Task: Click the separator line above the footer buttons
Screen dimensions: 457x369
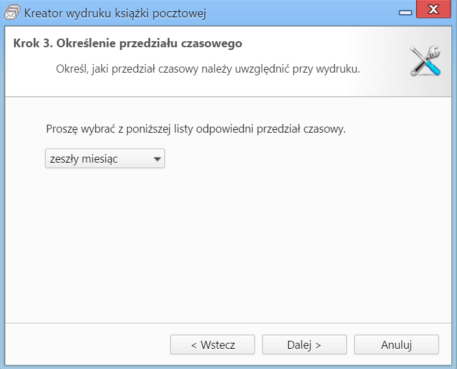Action: click(228, 323)
